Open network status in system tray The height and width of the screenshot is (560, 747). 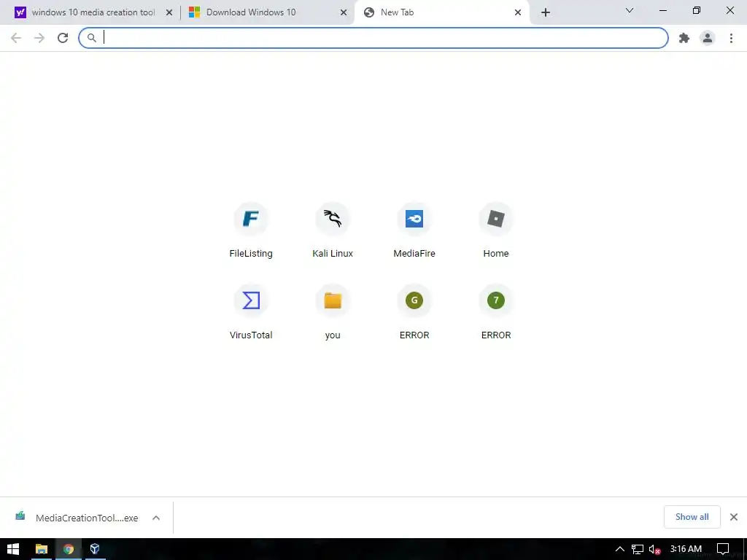(638, 549)
